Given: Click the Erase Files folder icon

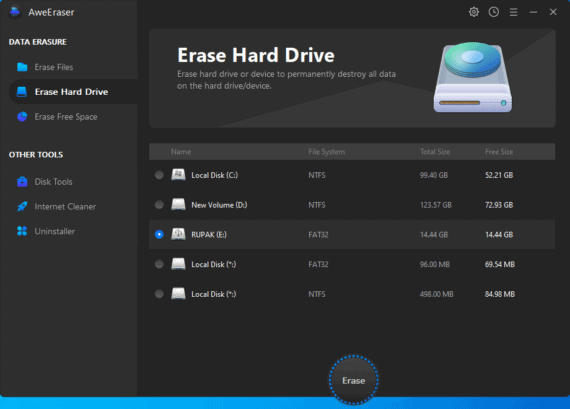Looking at the screenshot, I should [22, 67].
